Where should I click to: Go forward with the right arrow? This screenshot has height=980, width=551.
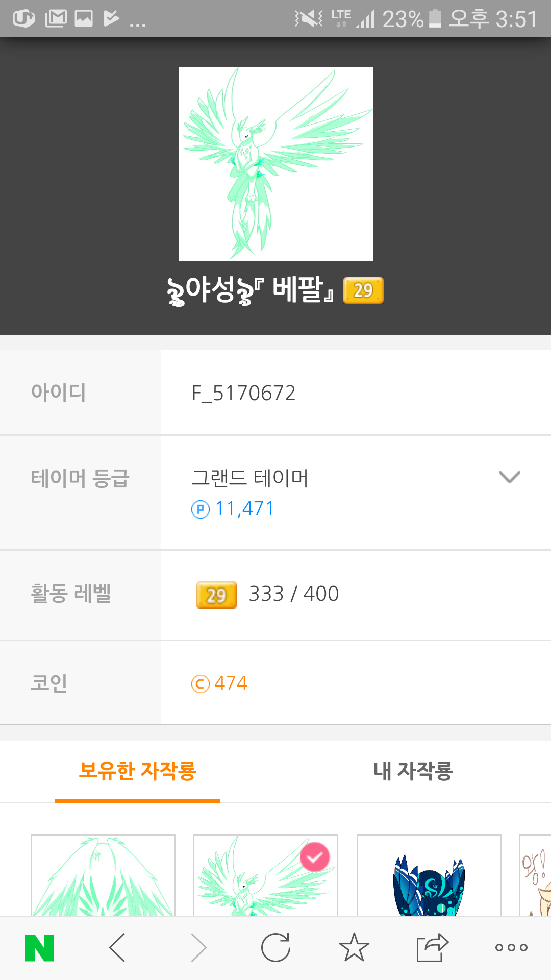point(198,948)
